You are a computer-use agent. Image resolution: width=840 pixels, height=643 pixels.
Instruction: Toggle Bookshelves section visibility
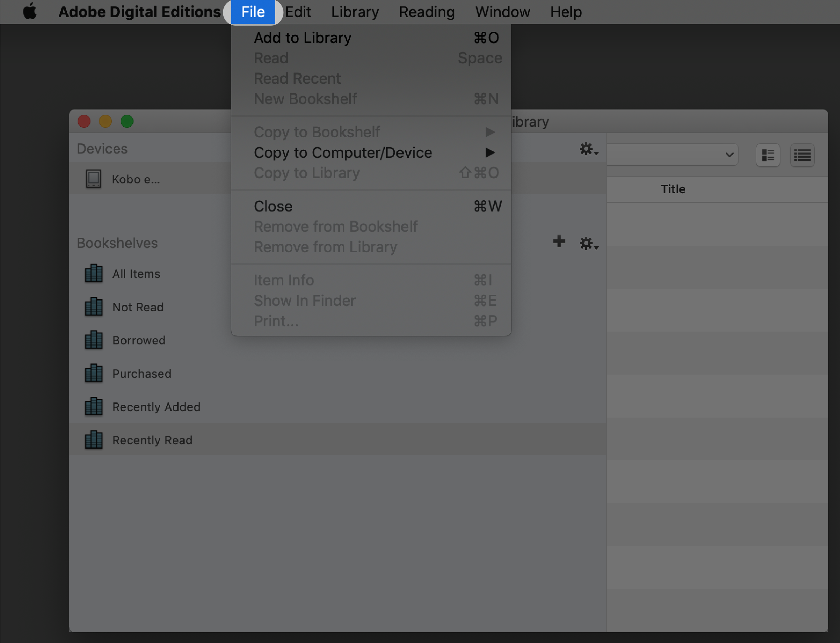(x=117, y=242)
